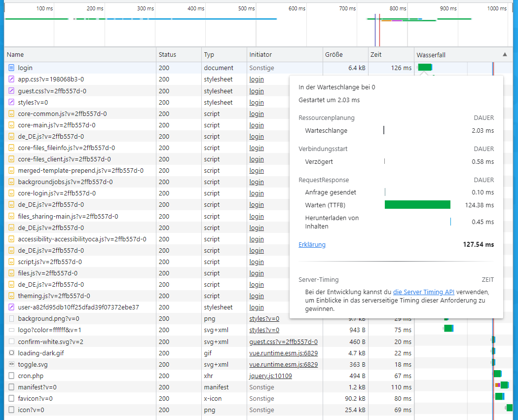Click the script icon beside core-common.js
The height and width of the screenshot is (420, 518).
[11, 114]
